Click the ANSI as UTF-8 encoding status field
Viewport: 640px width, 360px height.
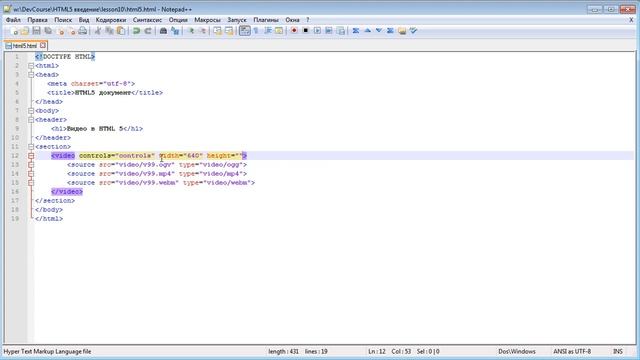(572, 351)
